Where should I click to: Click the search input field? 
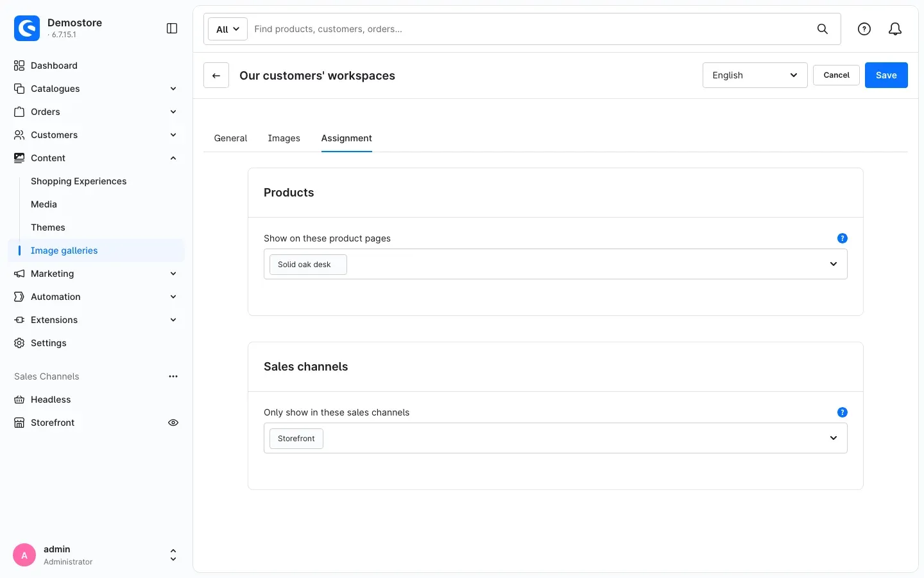[530, 29]
